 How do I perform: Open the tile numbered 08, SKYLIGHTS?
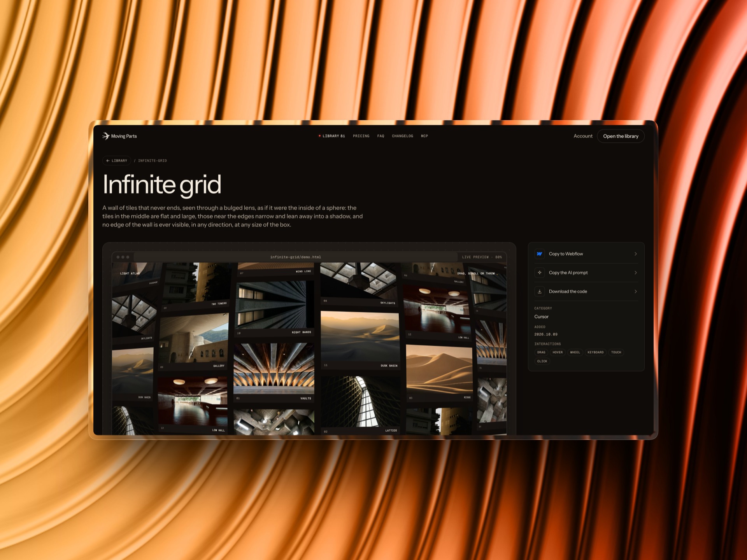click(359, 284)
